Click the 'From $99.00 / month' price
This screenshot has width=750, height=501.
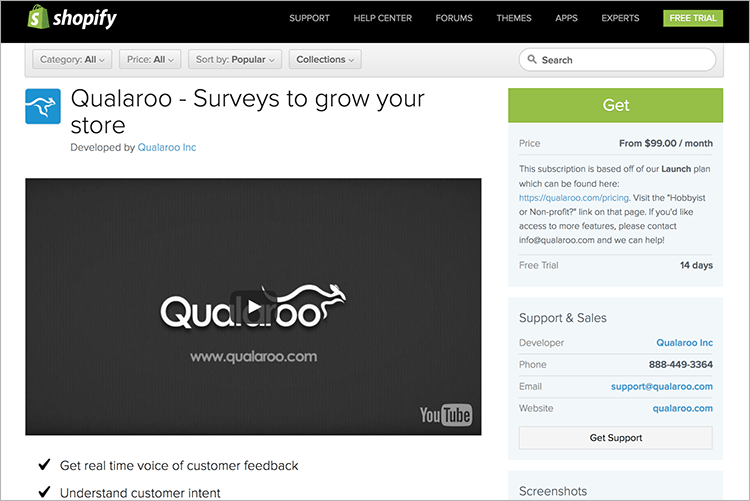[x=666, y=143]
